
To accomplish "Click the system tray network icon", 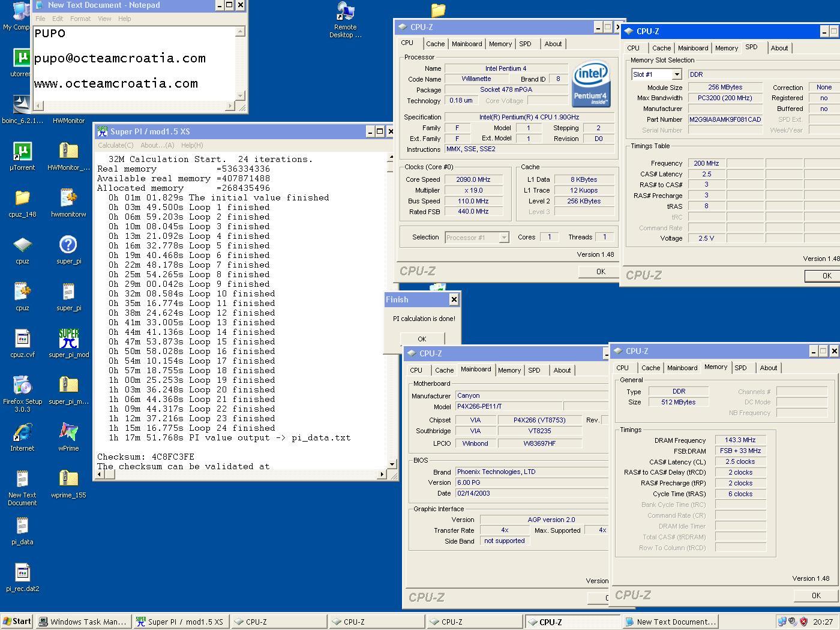I will coord(782,622).
